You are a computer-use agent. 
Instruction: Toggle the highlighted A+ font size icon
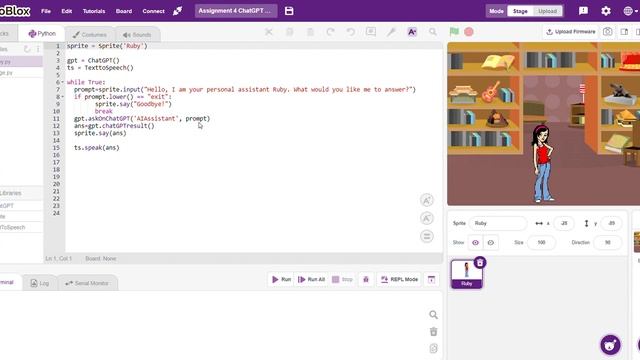pos(412,32)
